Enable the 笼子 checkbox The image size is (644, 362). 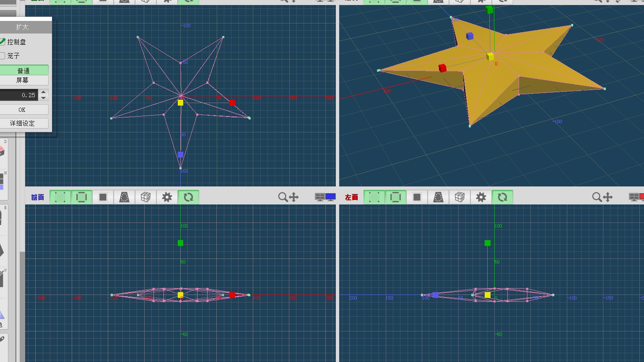pyautogui.click(x=3, y=56)
